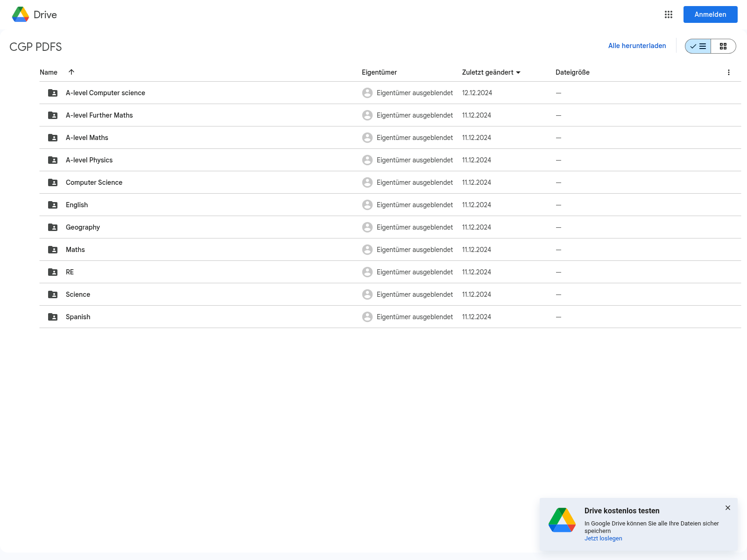Select the Maths folder name
Screen dimensions: 747x560
tap(75, 250)
